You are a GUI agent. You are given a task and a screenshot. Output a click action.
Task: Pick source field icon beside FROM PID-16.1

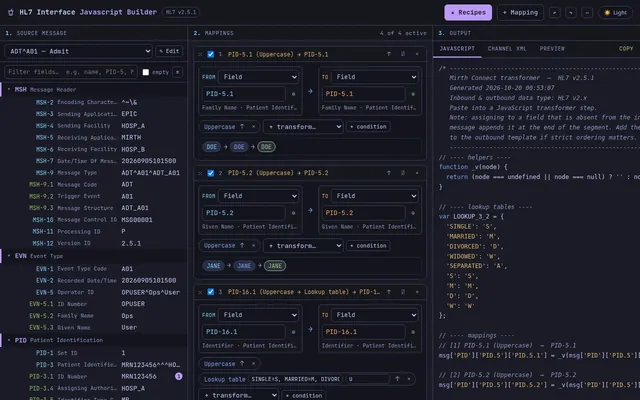(293, 332)
